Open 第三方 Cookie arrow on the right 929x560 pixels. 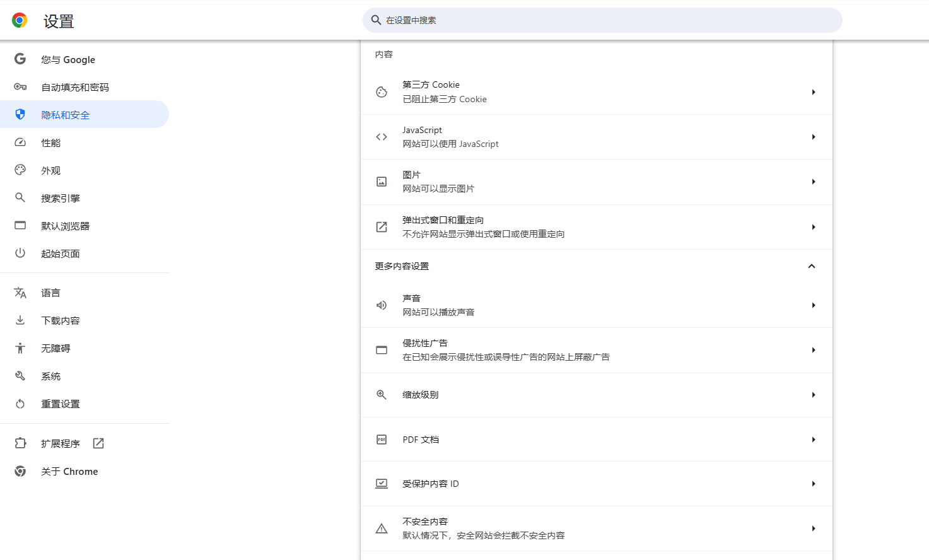click(x=814, y=92)
